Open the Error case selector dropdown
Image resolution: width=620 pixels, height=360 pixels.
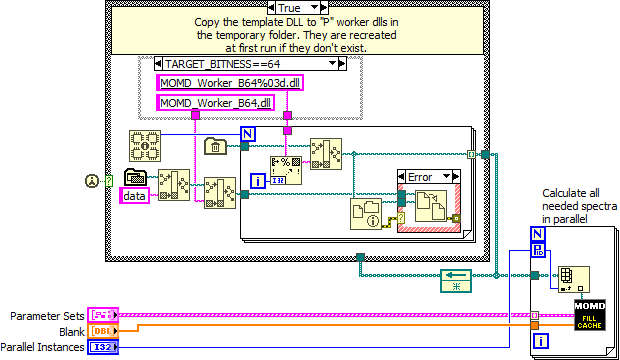tap(446, 176)
